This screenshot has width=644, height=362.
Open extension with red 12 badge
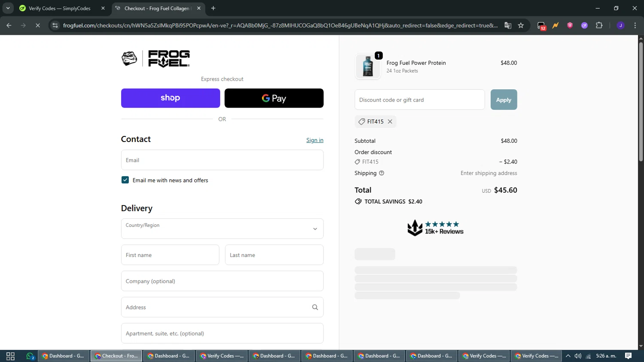(x=541, y=26)
